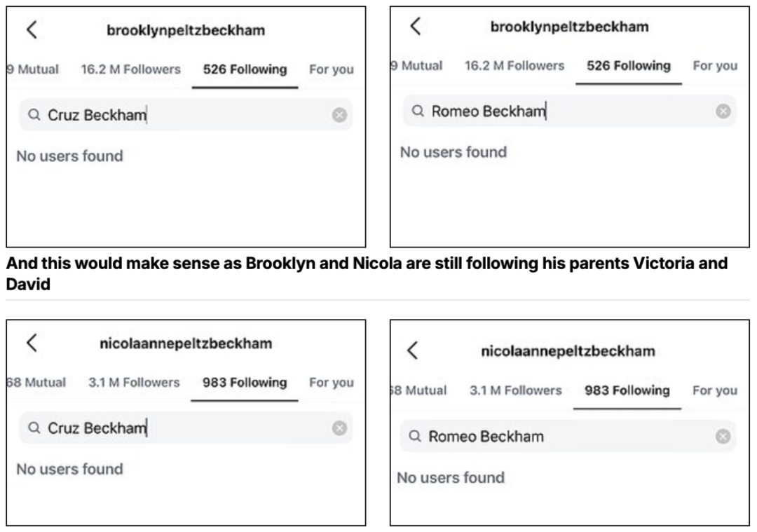Open 3.1 M Followers tab in bottom-left panel
The width and height of the screenshot is (757, 532).
[134, 382]
